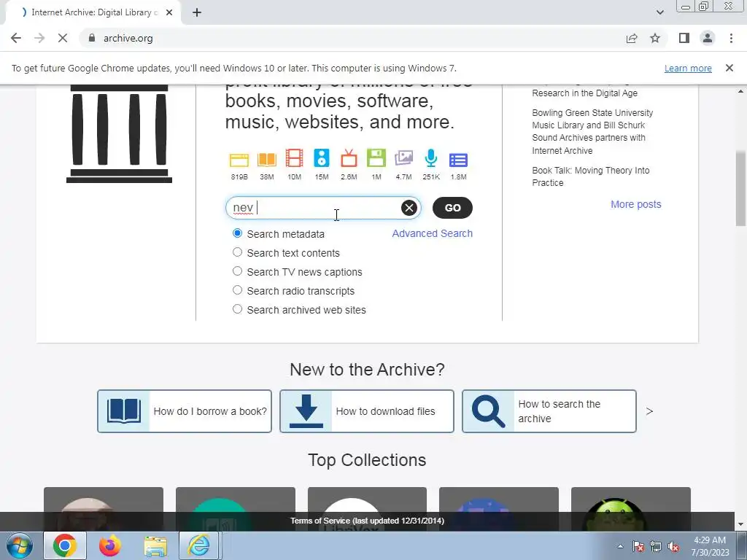747x560 pixels.
Task: Click the page vertical scrollbar thumb
Action: point(740,190)
